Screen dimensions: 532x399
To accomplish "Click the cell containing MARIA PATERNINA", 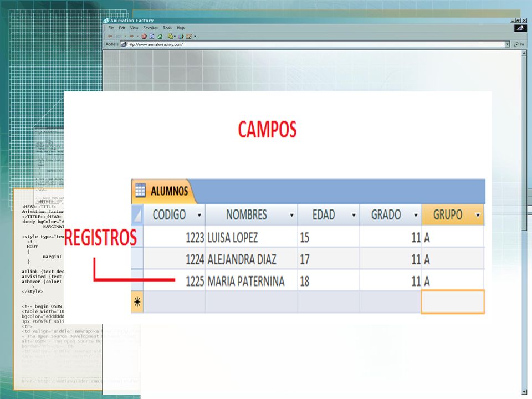I will pos(252,280).
